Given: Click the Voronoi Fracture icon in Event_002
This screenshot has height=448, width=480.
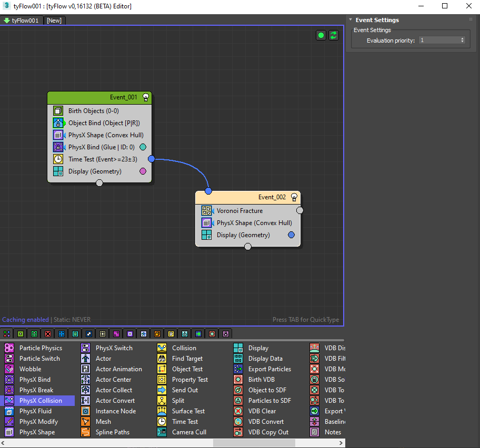Looking at the screenshot, I should click(x=207, y=211).
